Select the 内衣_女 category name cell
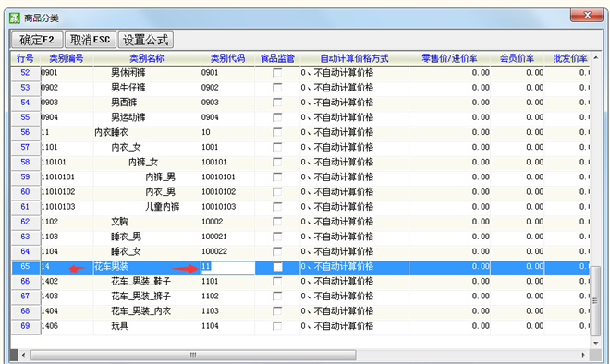Viewport: 610px width, 364px height. pyautogui.click(x=147, y=147)
